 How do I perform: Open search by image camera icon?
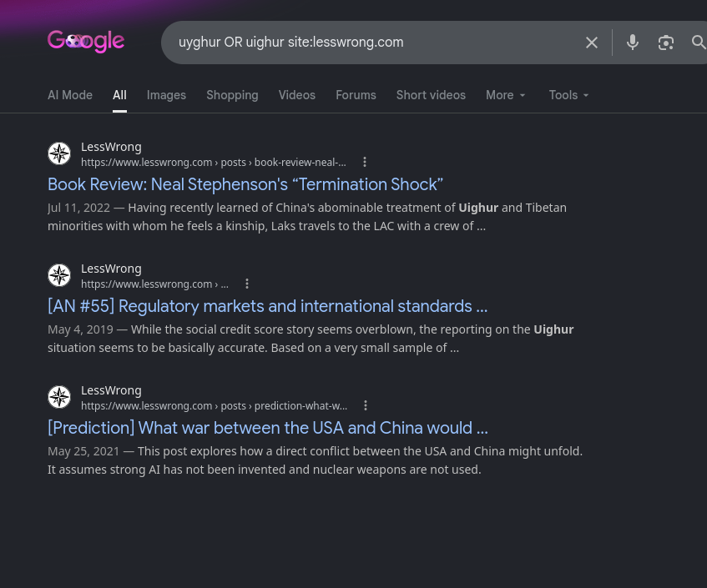[665, 43]
